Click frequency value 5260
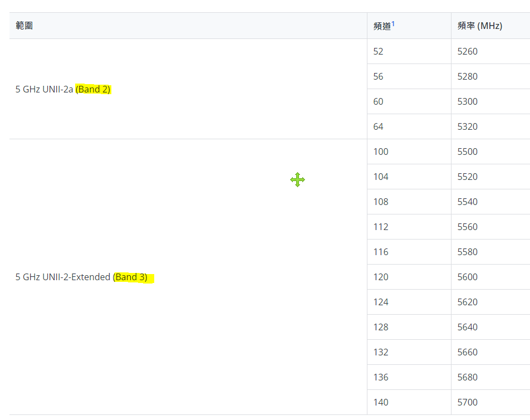Image resolution: width=530 pixels, height=420 pixels. pos(468,51)
